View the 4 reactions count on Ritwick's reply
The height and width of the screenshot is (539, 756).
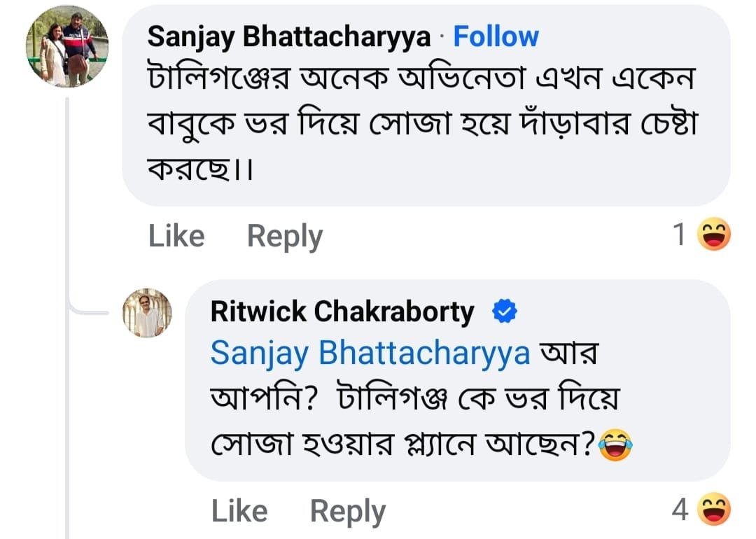pos(679,510)
